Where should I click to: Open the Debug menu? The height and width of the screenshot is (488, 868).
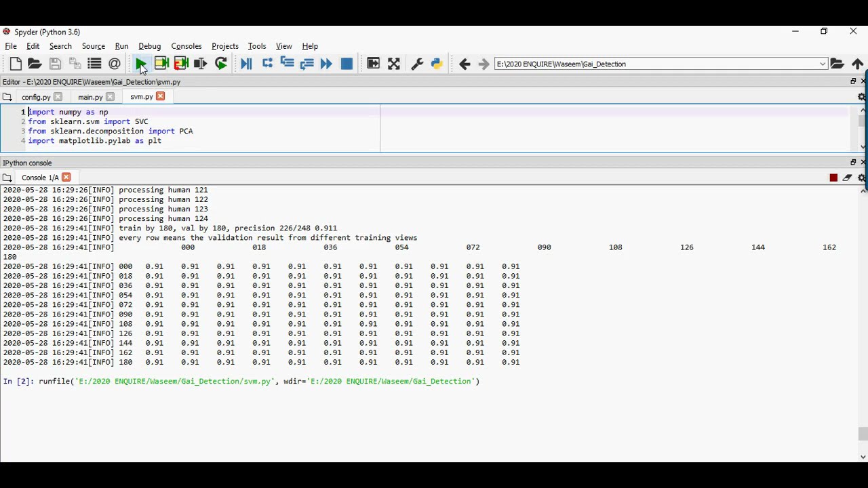(x=149, y=46)
